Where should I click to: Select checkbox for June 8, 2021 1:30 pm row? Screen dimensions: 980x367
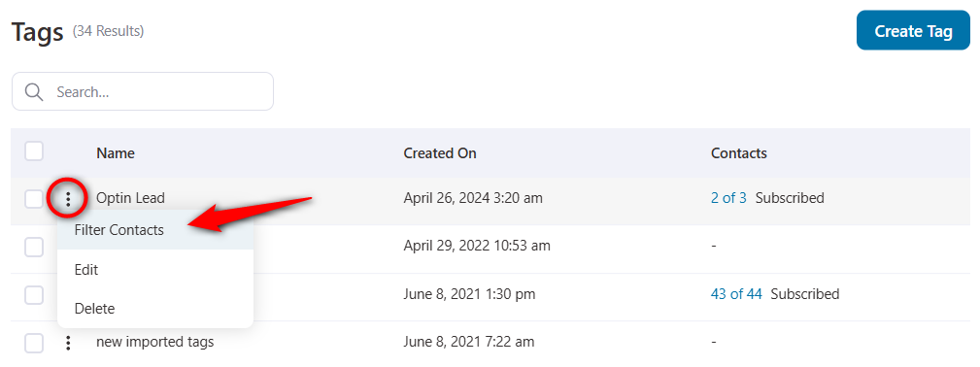pyautogui.click(x=34, y=294)
